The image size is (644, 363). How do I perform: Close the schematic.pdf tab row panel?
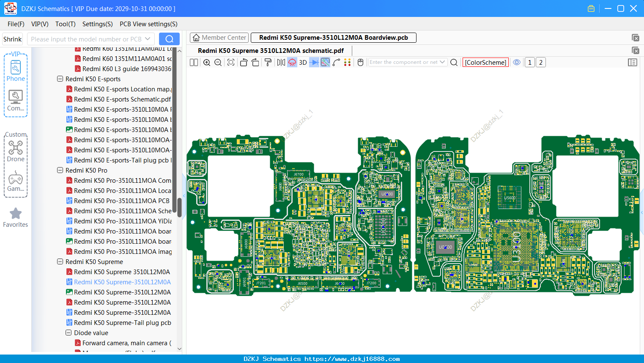point(635,50)
